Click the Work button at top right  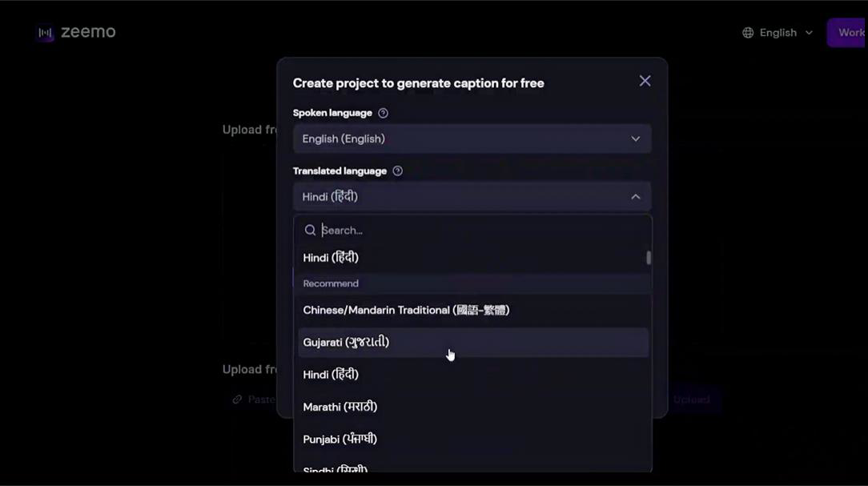coord(847,33)
